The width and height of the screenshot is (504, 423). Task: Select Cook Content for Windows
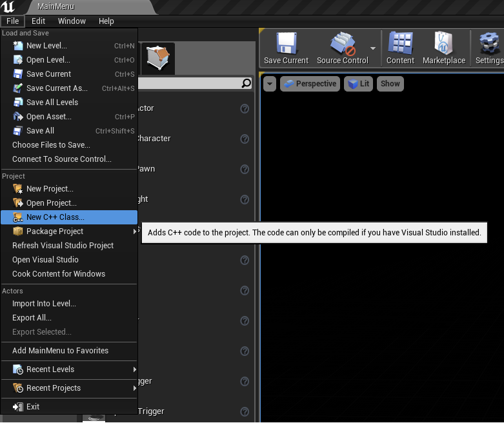[69, 273]
